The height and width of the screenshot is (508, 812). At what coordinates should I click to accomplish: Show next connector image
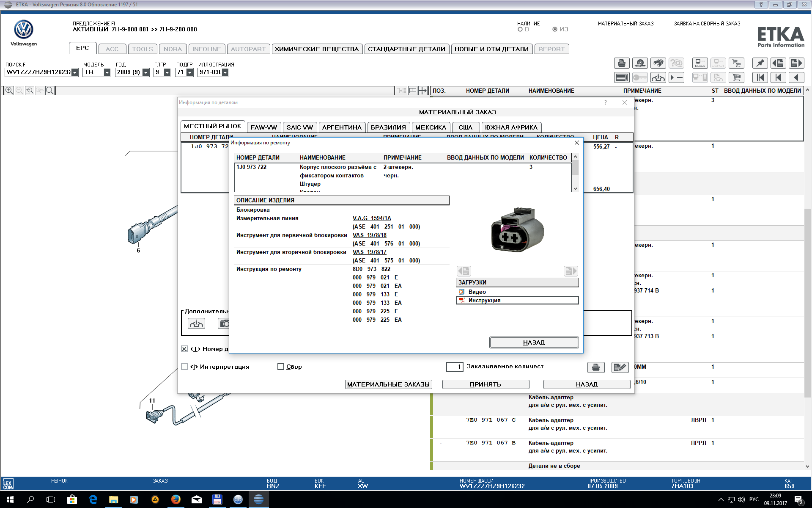pyautogui.click(x=571, y=271)
